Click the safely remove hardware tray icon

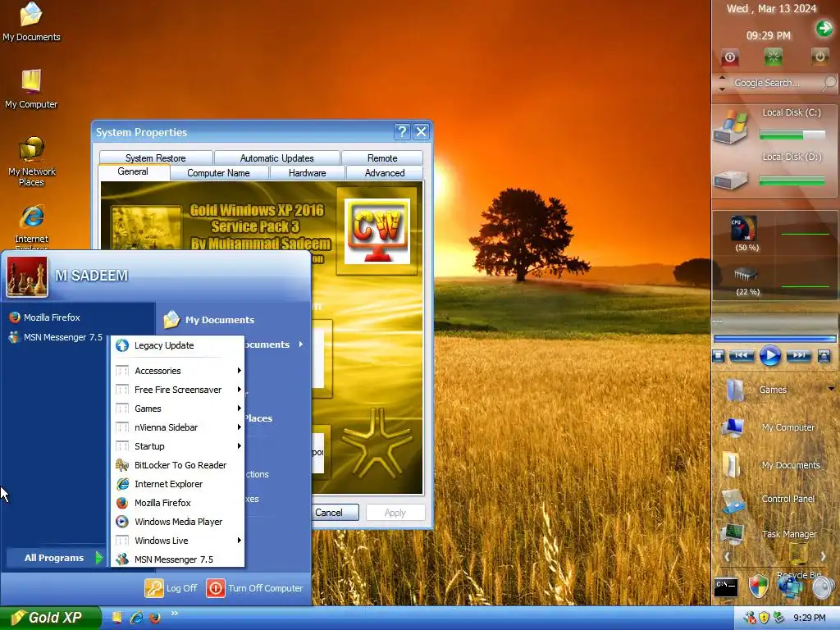pos(779,618)
